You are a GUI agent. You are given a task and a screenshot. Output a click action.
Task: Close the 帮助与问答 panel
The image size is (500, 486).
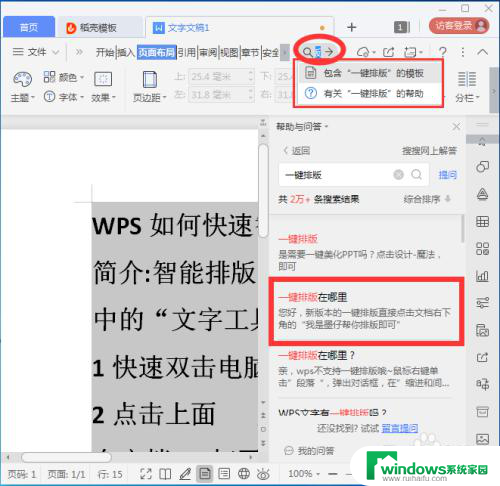point(456,127)
